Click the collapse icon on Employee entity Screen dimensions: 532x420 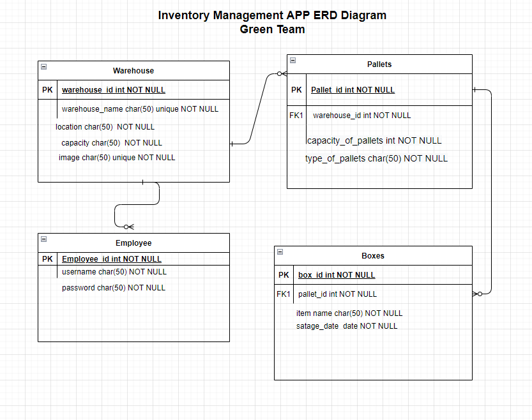[43, 239]
